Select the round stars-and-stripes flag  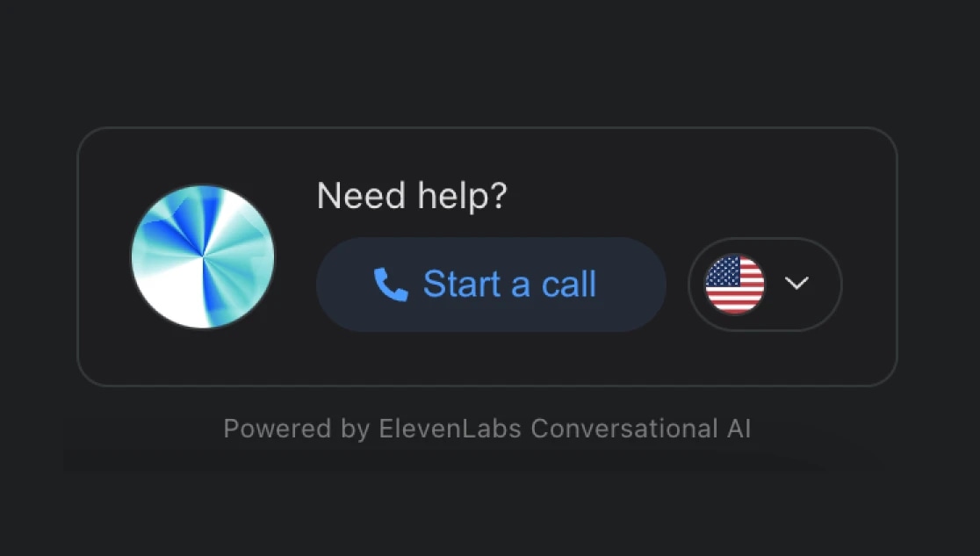point(734,285)
